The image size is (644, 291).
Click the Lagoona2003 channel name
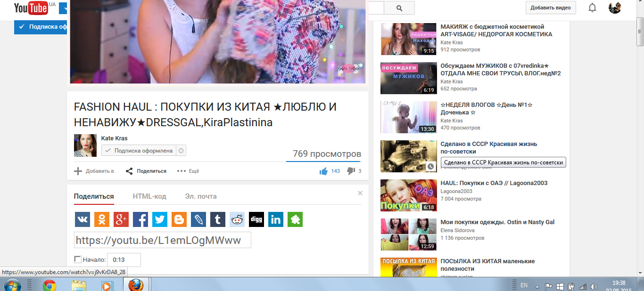456,191
